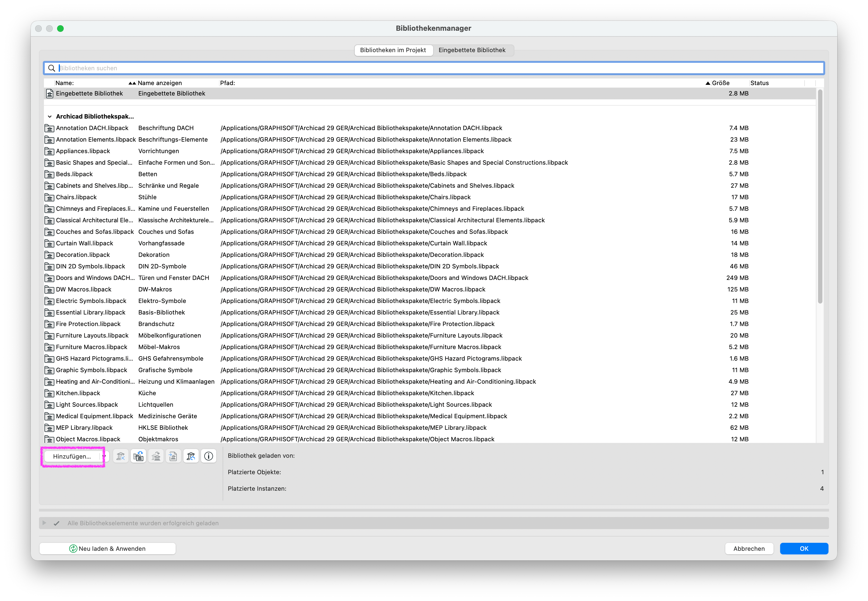Click the Fire Protection.libpack library icon
Image resolution: width=868 pixels, height=601 pixels.
[49, 324]
